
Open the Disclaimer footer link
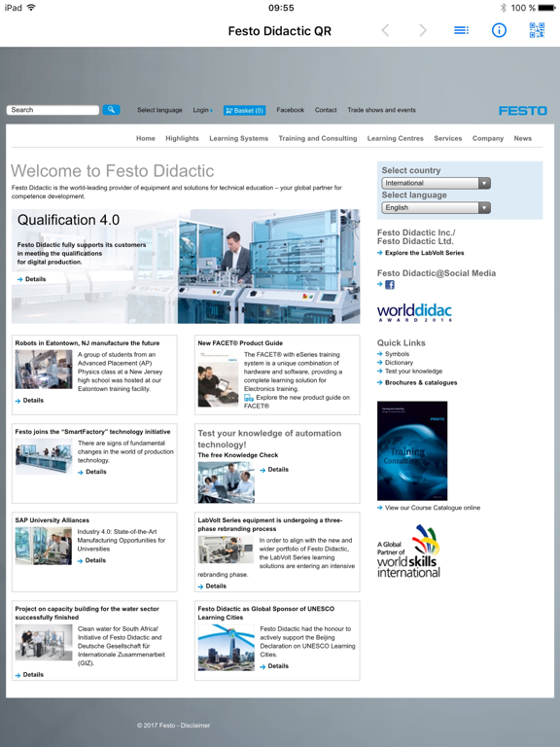click(x=195, y=726)
